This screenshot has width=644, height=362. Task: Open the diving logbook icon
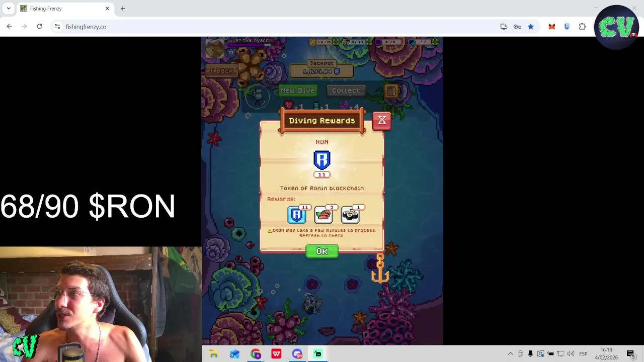(391, 90)
